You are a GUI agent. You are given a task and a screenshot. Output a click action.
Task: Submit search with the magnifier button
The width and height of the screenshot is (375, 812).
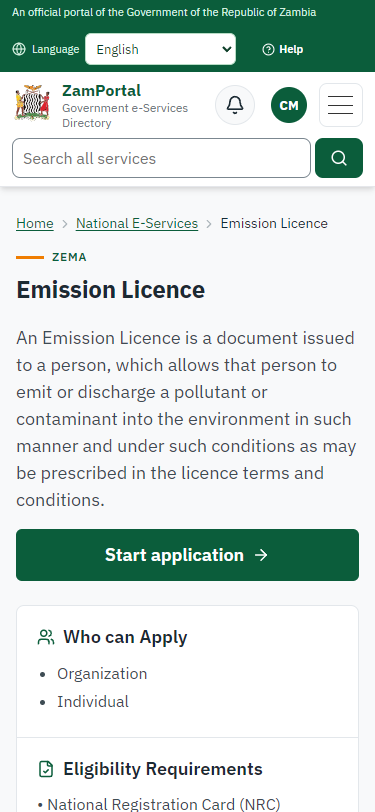pyautogui.click(x=339, y=158)
